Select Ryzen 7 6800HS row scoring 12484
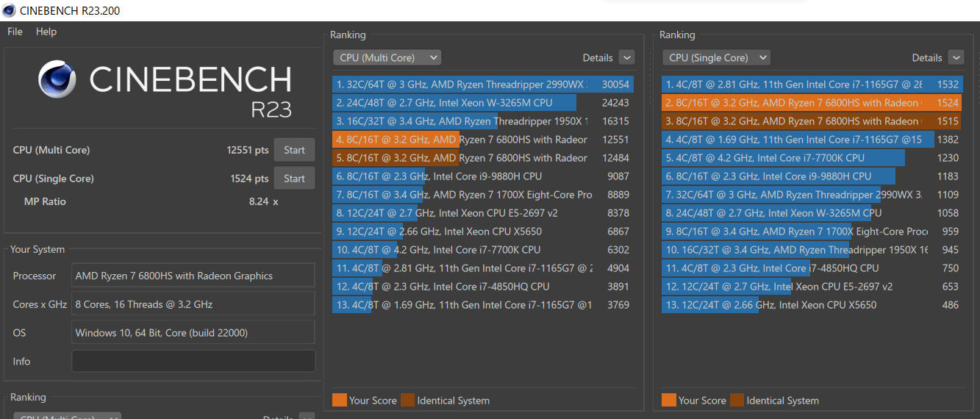980x419 pixels. [x=483, y=158]
